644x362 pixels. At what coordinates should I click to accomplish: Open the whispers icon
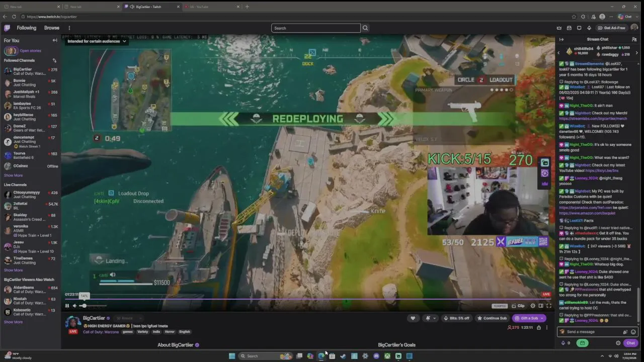click(x=579, y=28)
